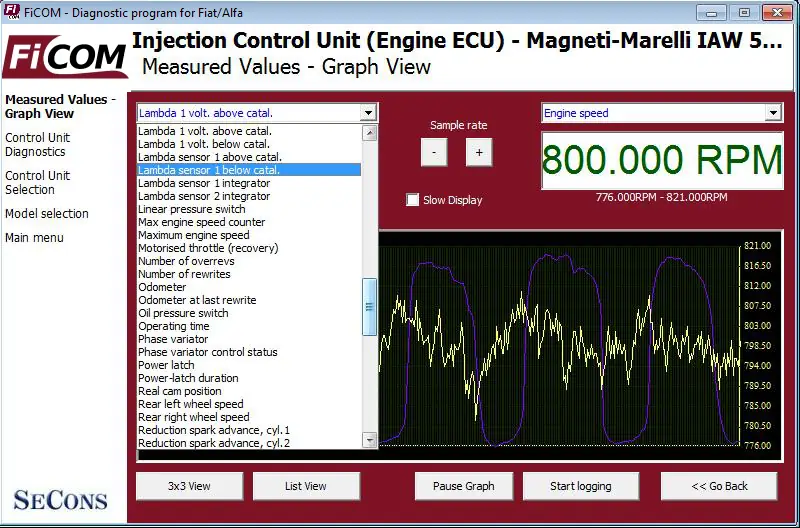Select Reduction spark advance, cyl.1
800x528 pixels.
pyautogui.click(x=249, y=430)
